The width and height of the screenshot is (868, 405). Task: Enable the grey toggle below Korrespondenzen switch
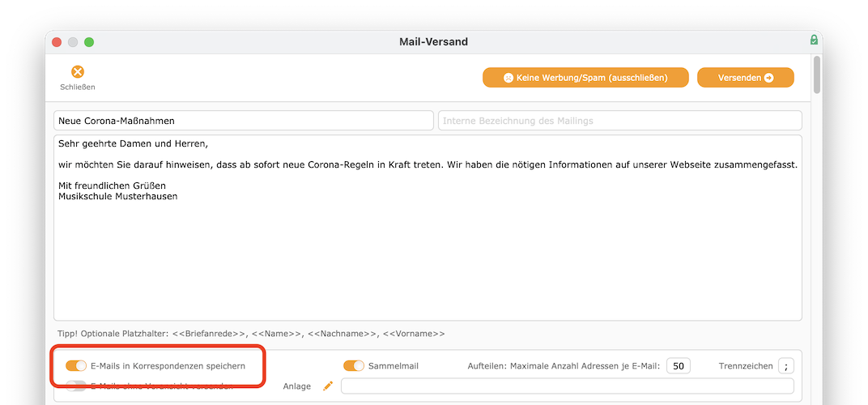pyautogui.click(x=76, y=386)
